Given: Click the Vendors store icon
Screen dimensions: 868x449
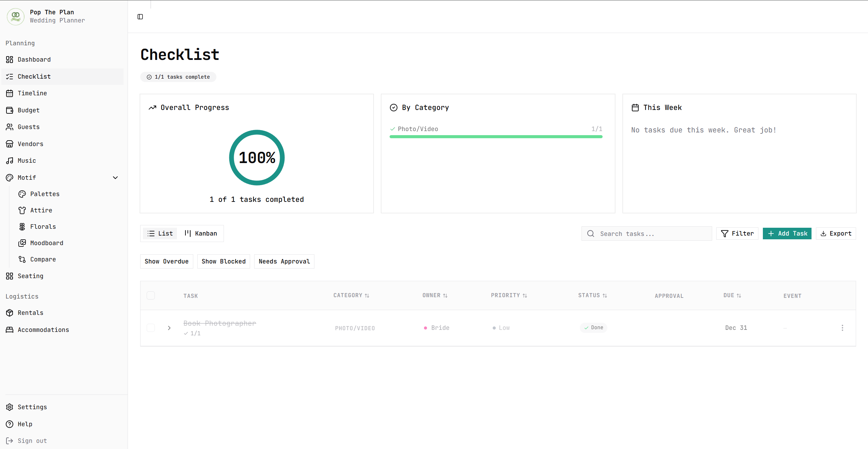Looking at the screenshot, I should pyautogui.click(x=10, y=144).
